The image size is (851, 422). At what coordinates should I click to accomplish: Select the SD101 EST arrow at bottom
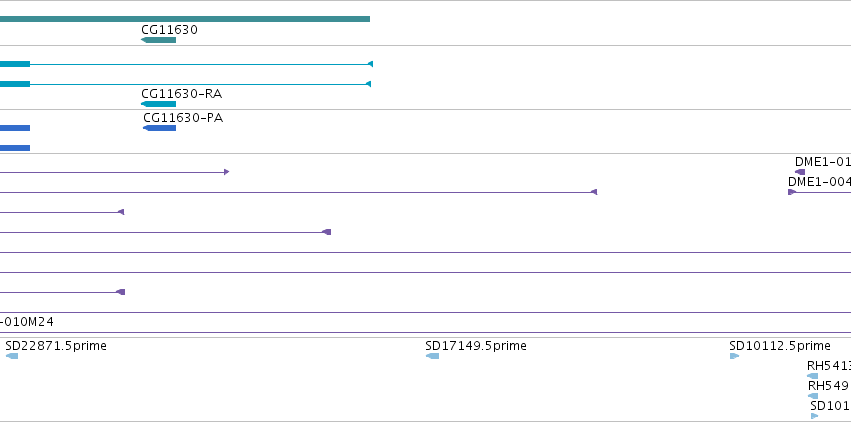(x=814, y=416)
